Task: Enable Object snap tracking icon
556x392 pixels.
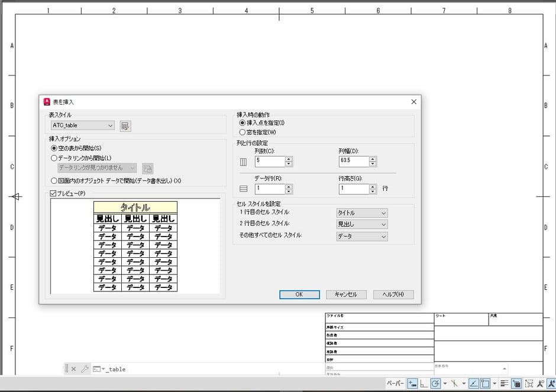Action: coord(472,384)
